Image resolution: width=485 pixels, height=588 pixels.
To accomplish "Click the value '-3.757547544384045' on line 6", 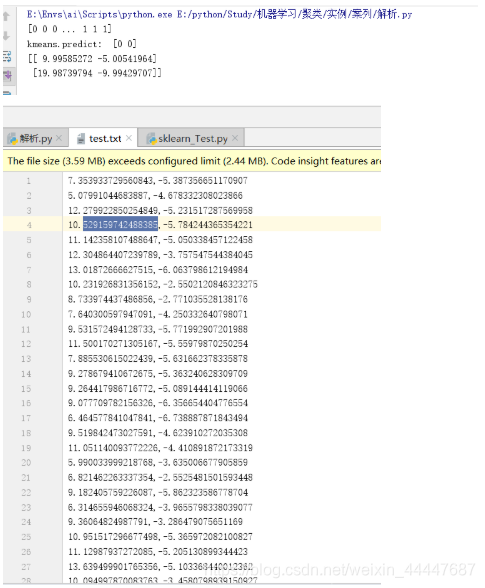I will (208, 255).
